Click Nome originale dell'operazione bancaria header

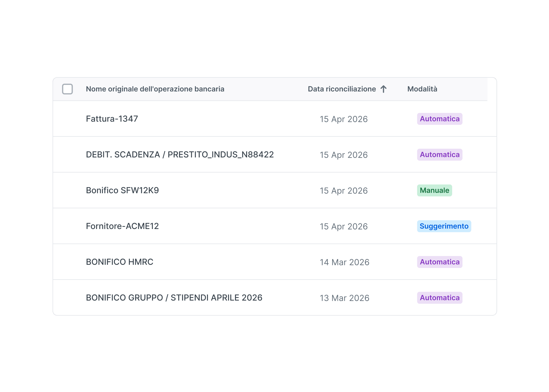tap(155, 89)
